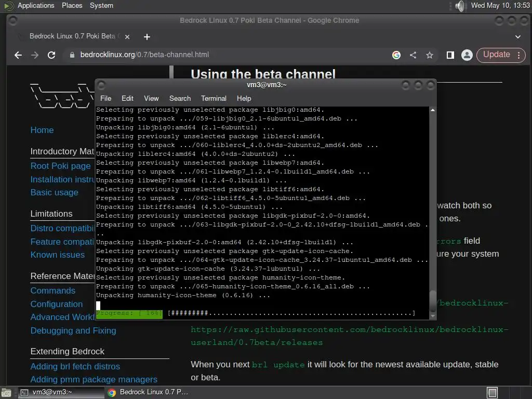Open Installation instructions link

click(x=62, y=179)
